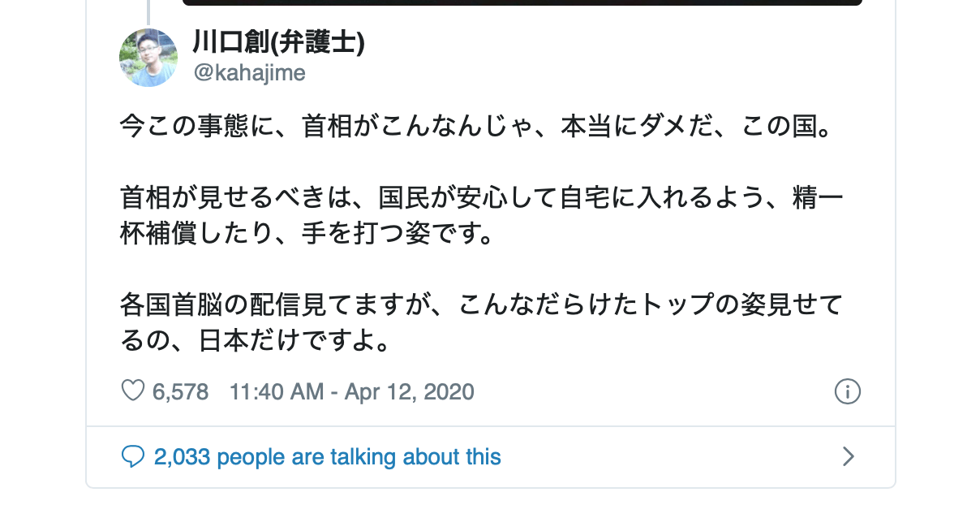Open the timestamp 11:40 AM - Apr 12, 2020
980x531 pixels.
351,392
